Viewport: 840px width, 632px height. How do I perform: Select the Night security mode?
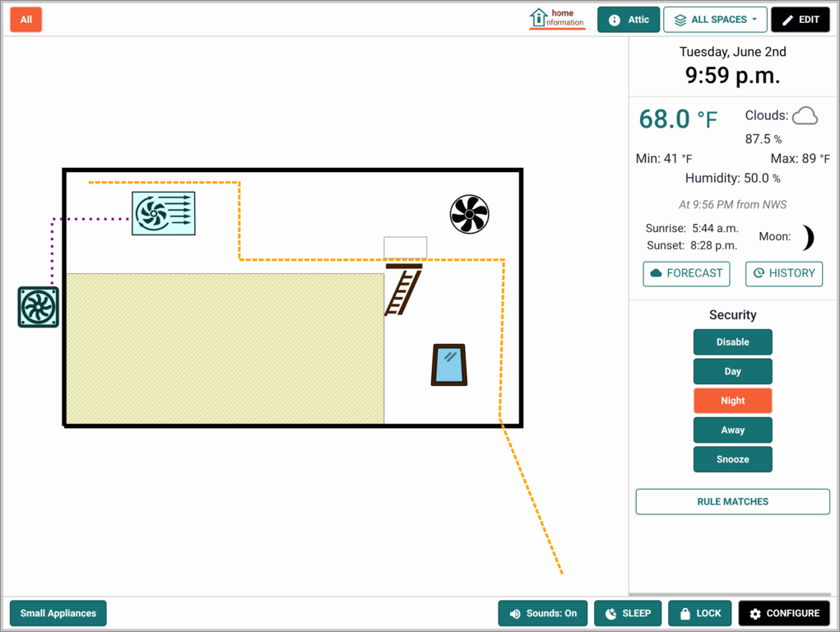[732, 401]
